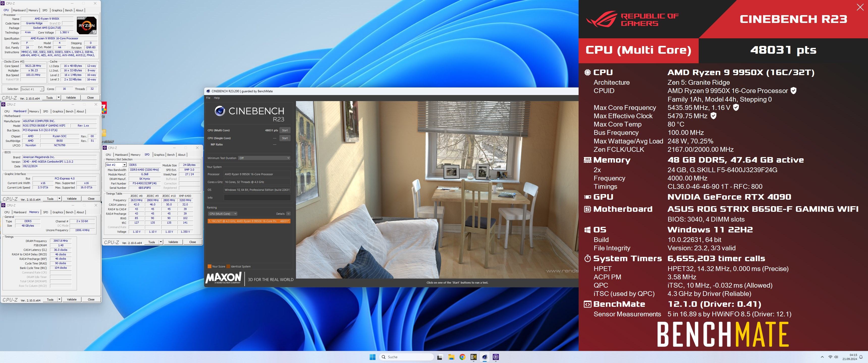Expand Tools arrow in Memory CPU-Z window

tap(59, 299)
